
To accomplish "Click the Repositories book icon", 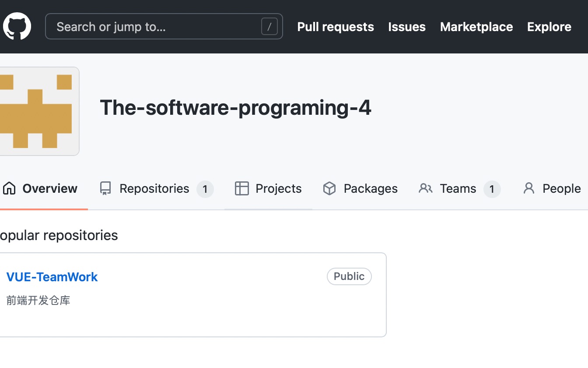I will pos(105,188).
